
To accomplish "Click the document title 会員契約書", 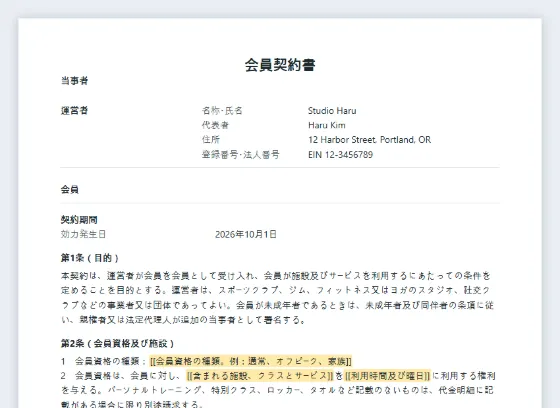I will click(x=280, y=65).
